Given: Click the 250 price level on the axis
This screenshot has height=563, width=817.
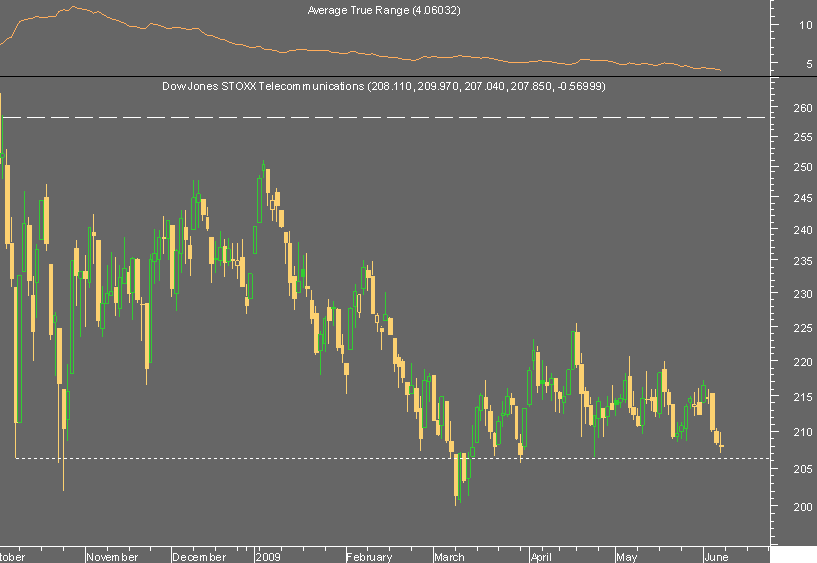Looking at the screenshot, I should coord(803,167).
